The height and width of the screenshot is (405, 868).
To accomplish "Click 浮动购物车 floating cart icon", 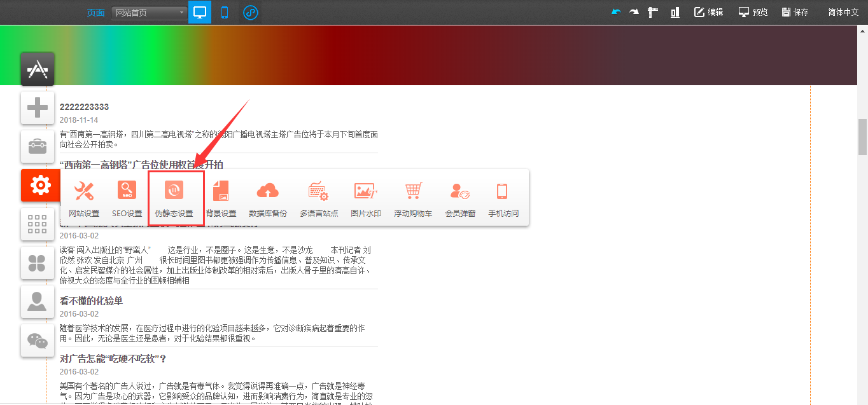I will tap(413, 197).
